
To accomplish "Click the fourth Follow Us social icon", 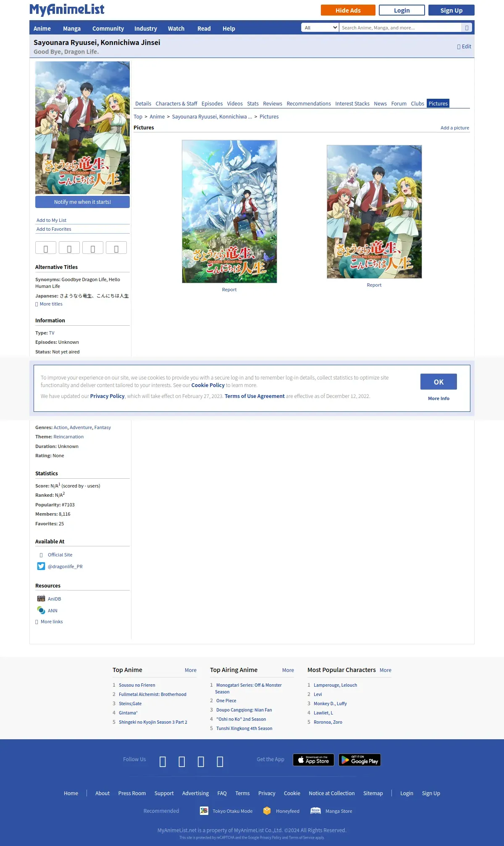I will (x=220, y=762).
